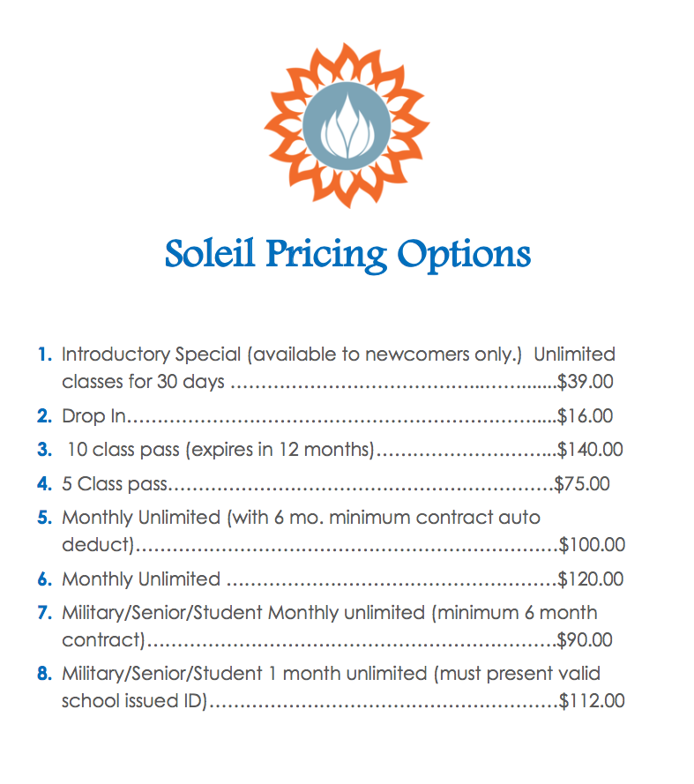Click the Soleil Pricing Options heading
694x784 pixels.
pyautogui.click(x=347, y=255)
